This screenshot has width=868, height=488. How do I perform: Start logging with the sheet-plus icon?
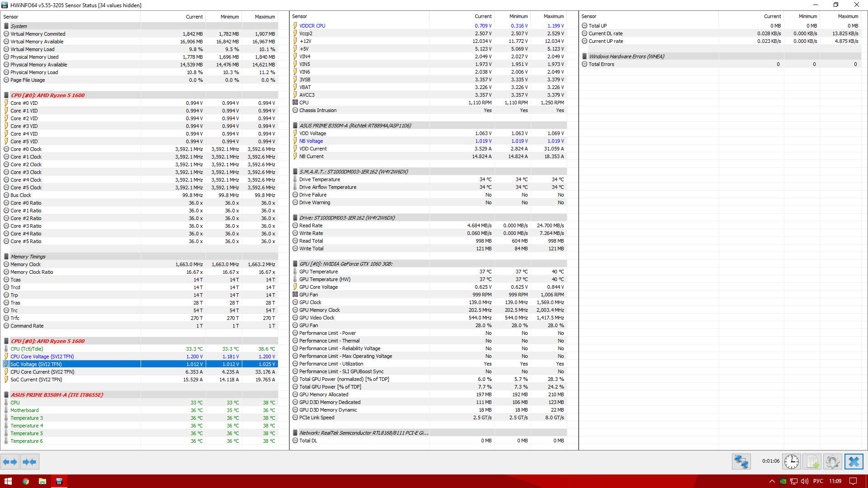(x=812, y=462)
